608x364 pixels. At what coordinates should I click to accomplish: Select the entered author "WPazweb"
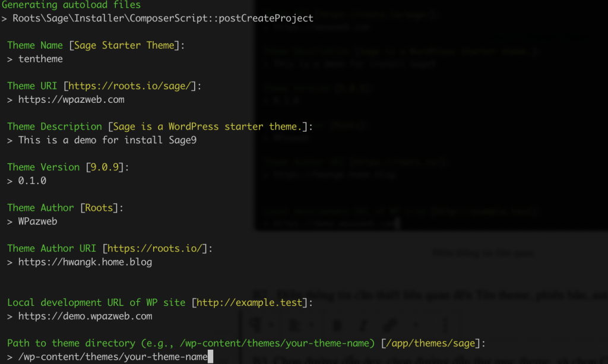pos(37,221)
